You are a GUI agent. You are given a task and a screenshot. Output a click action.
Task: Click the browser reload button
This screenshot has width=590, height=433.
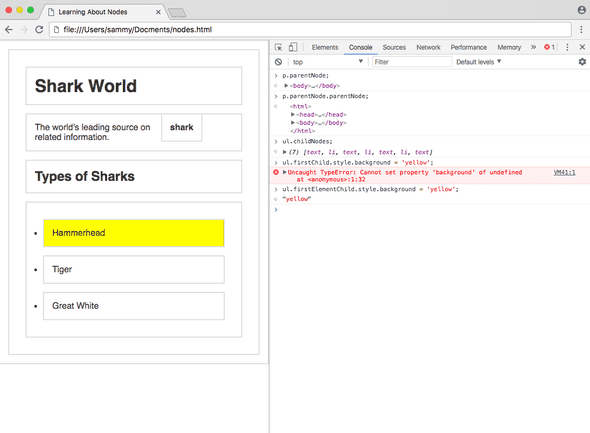pyautogui.click(x=39, y=29)
